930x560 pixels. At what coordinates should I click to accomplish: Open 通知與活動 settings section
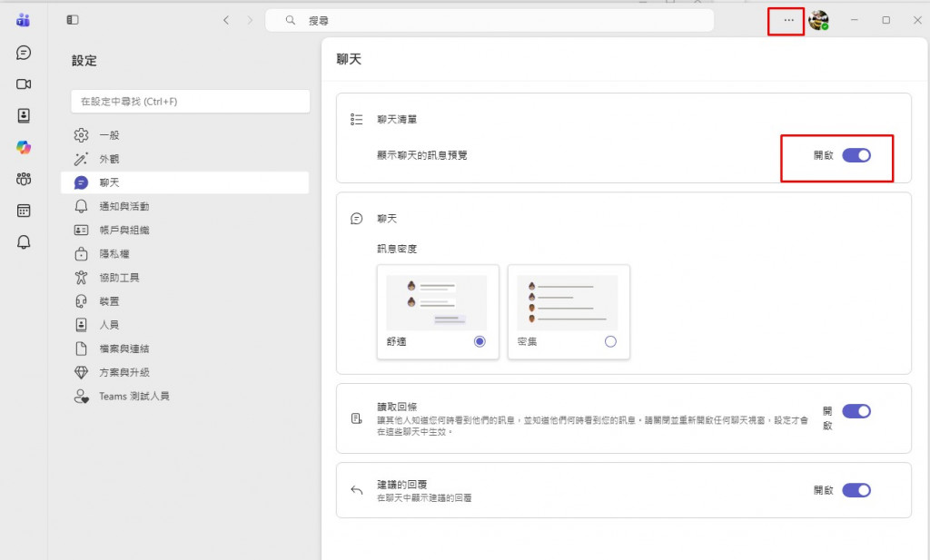[185, 206]
